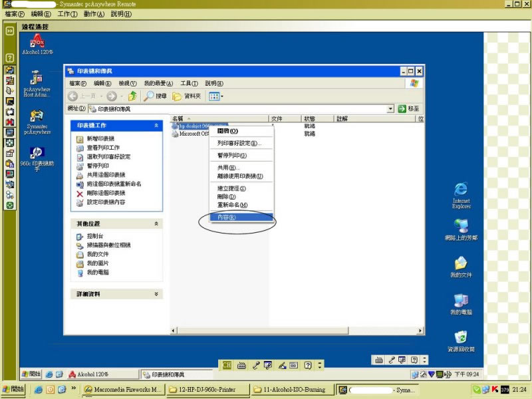Select 開啟(O) in context menu
The height and width of the screenshot is (399, 532).
tap(241, 131)
